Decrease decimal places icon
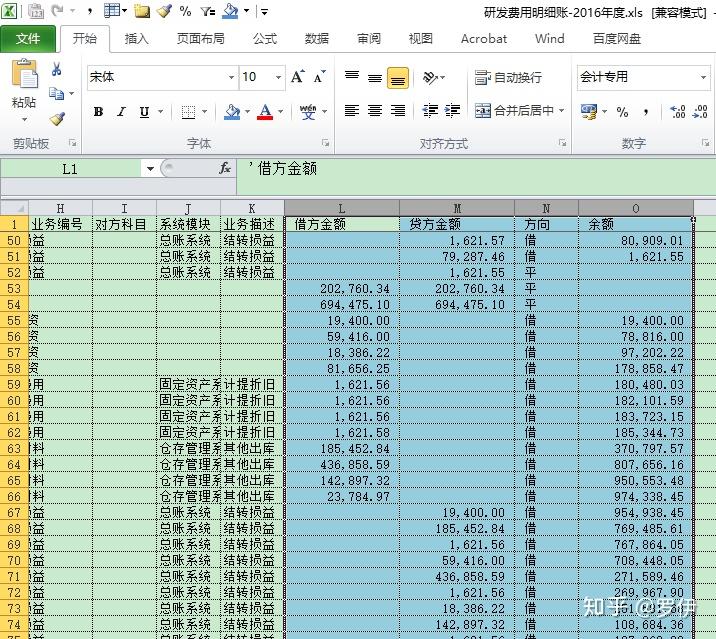This screenshot has width=716, height=639. click(700, 111)
